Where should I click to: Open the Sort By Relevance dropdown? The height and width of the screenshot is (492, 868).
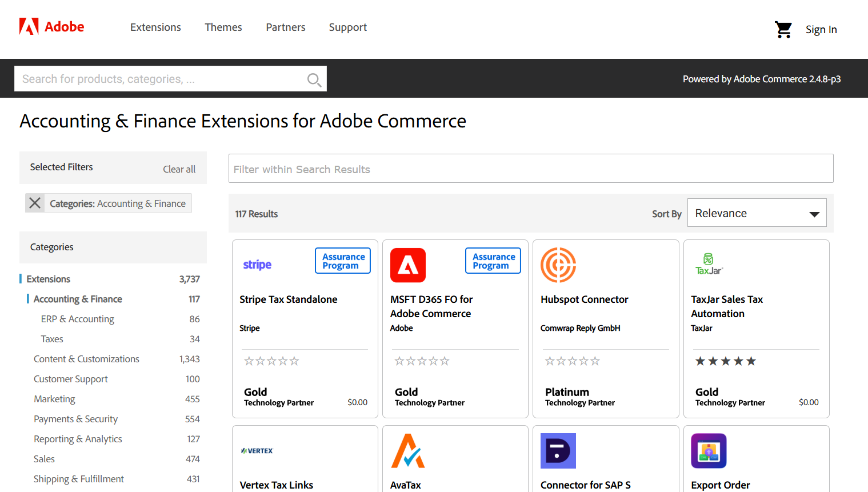pyautogui.click(x=757, y=213)
